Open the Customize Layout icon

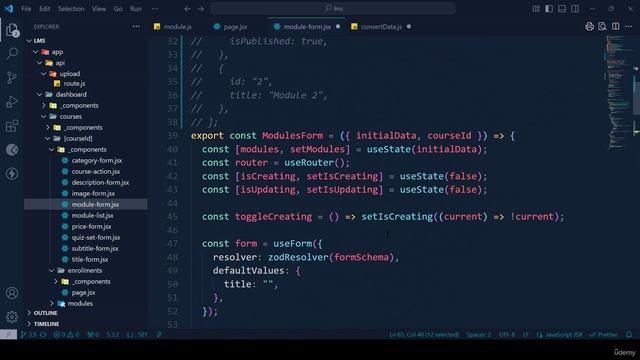[x=536, y=9]
